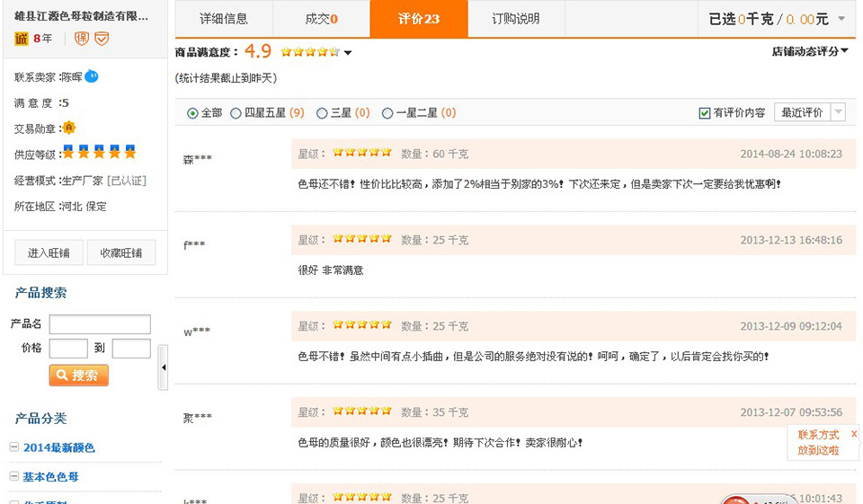Image resolution: width=863 pixels, height=504 pixels.
Task: Click the 保 guarantee shield icon
Action: point(82,38)
